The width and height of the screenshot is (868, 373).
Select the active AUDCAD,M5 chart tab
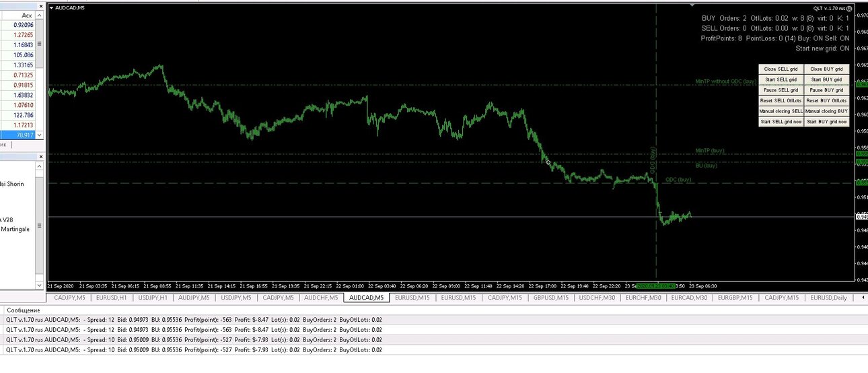tap(366, 298)
